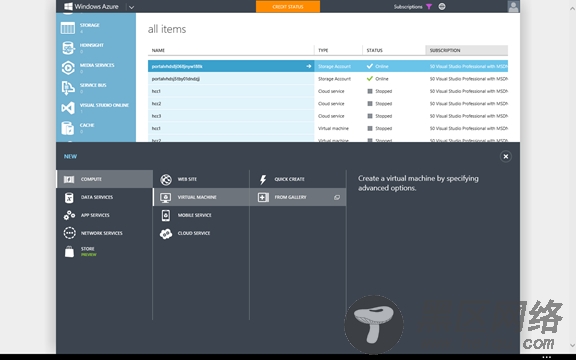Open Network Services category
Screen dimensions: 576x360
point(104,233)
